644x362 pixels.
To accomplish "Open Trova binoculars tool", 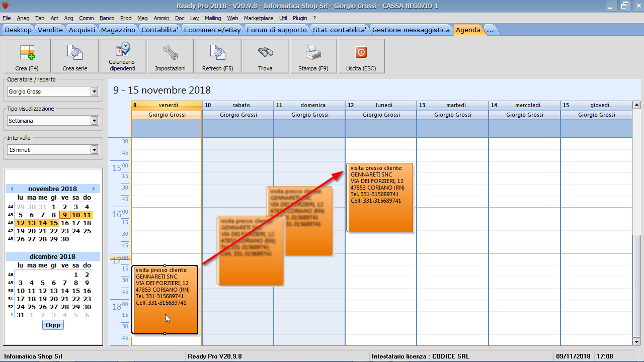I will pyautogui.click(x=265, y=56).
